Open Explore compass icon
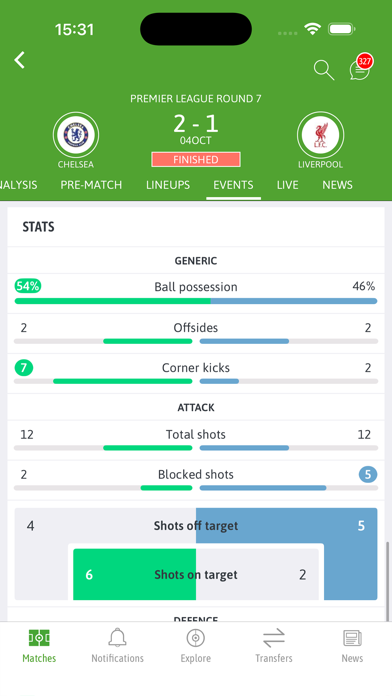Screen dimensions: 392x696 point(195,638)
